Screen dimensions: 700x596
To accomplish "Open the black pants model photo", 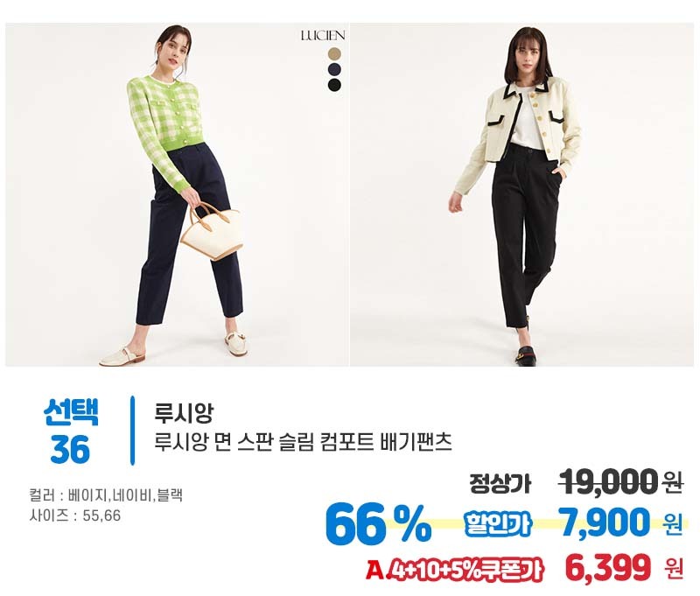I will tap(521, 194).
